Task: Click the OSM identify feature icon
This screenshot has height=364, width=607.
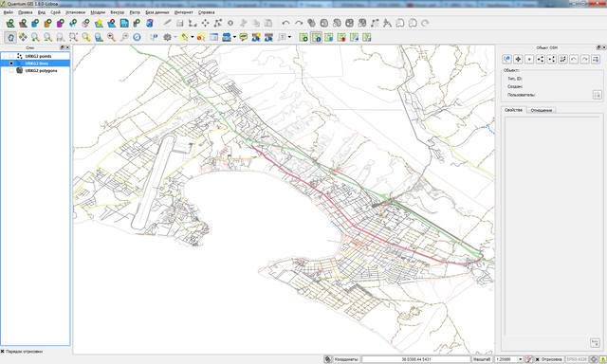Action: (506, 59)
